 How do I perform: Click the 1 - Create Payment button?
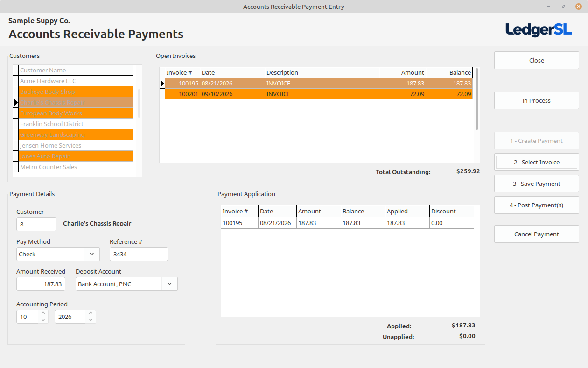[x=537, y=141]
